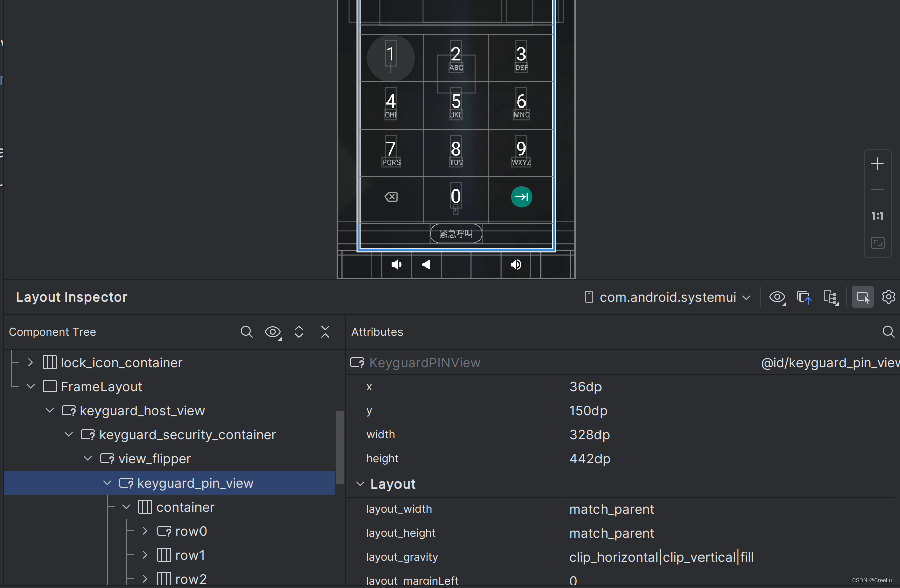Open the com.android.systemui process dropdown
This screenshot has height=588, width=900.
pyautogui.click(x=667, y=297)
